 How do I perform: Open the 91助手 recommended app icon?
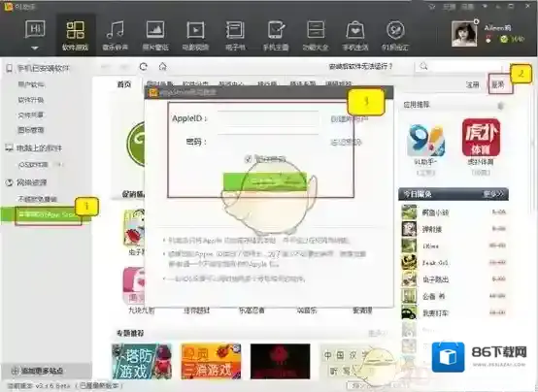425,141
